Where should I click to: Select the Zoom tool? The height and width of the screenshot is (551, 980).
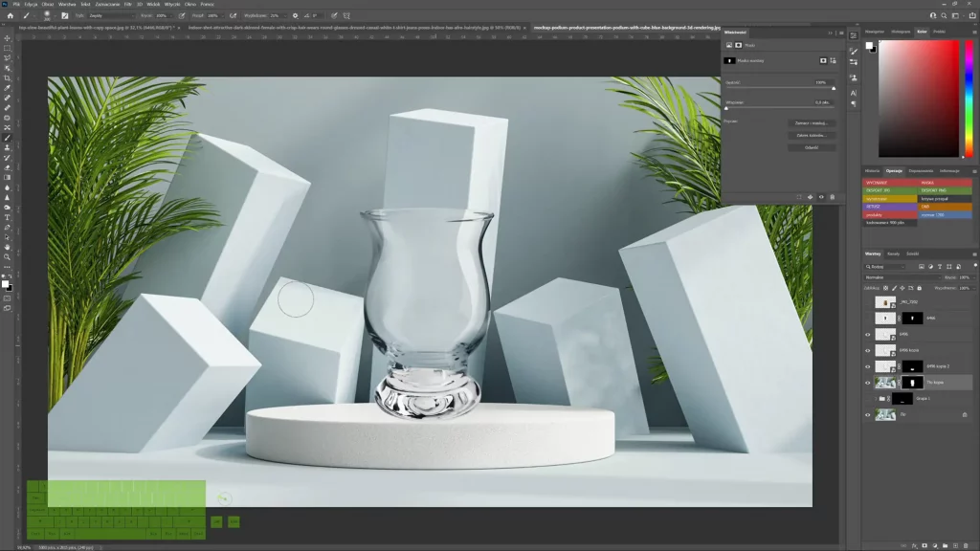click(8, 257)
